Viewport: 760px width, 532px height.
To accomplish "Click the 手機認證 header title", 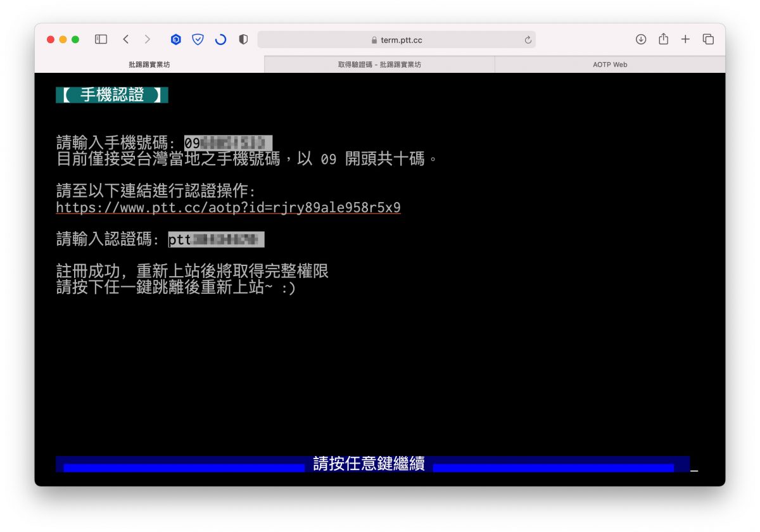I will (112, 95).
